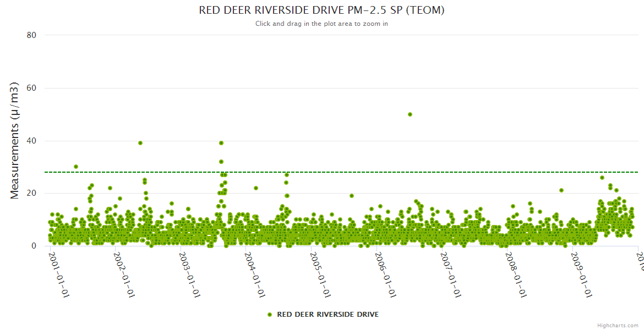The image size is (644, 330).
Task: Select the 2003 peak point near 39
Action: click(221, 143)
